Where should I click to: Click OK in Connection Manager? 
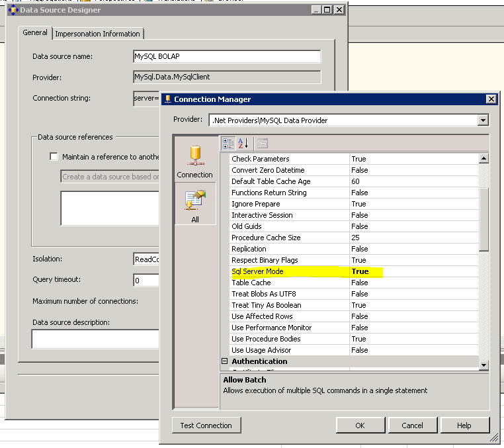click(360, 426)
